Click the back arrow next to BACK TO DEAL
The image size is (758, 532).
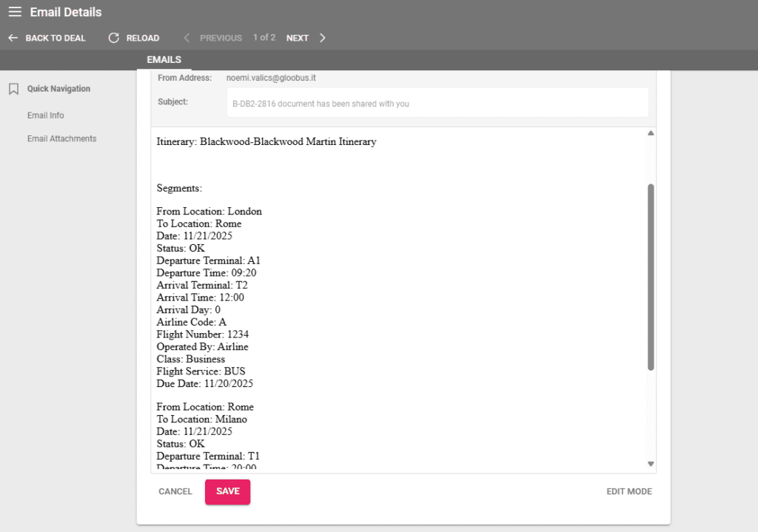coord(13,37)
